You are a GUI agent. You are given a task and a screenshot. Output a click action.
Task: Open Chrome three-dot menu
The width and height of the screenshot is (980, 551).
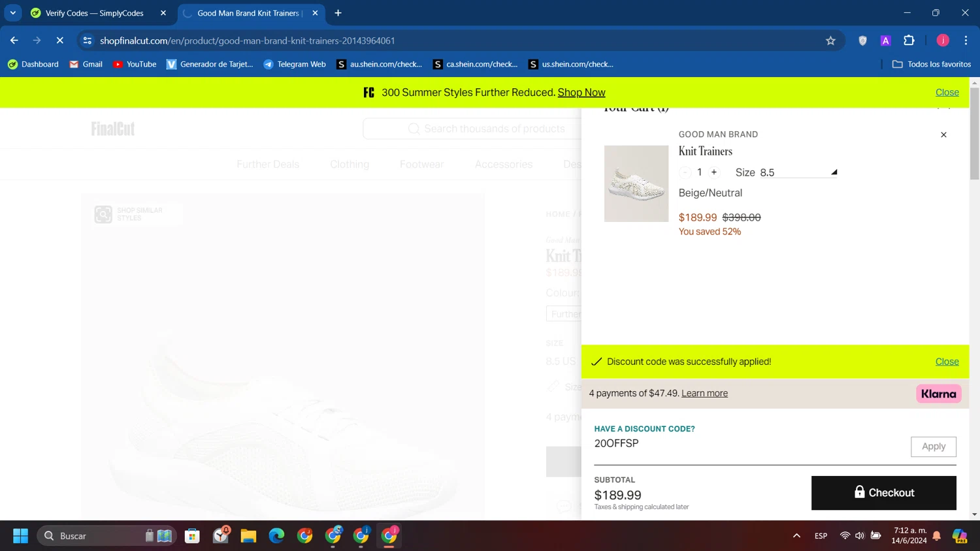pyautogui.click(x=966, y=40)
